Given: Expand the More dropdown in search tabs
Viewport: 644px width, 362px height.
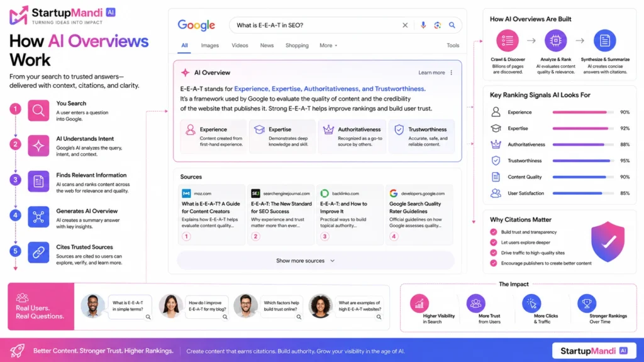Looking at the screenshot, I should [328, 45].
